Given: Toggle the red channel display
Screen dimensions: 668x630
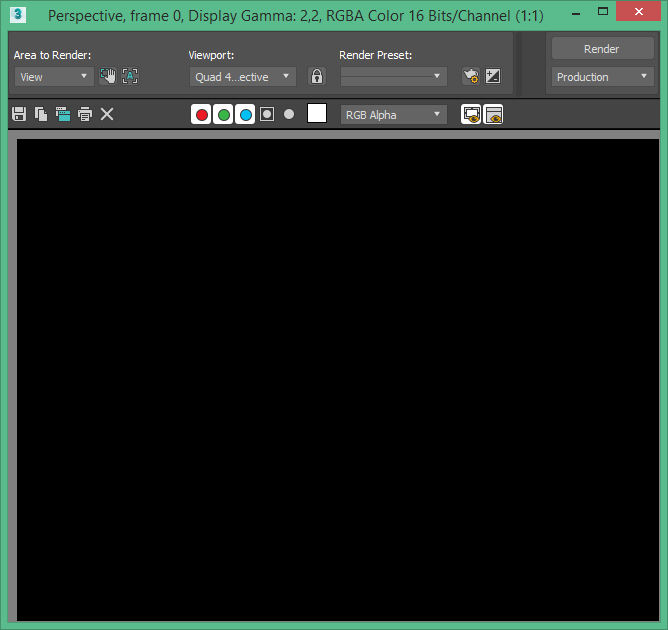Looking at the screenshot, I should (x=202, y=114).
